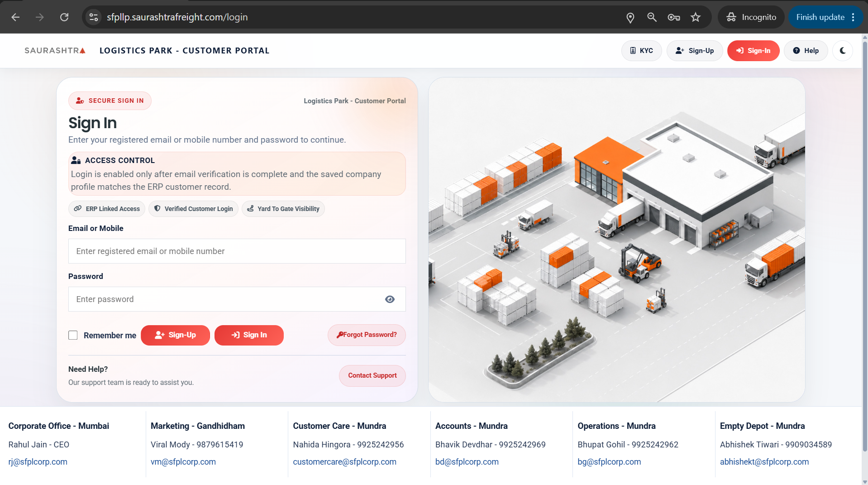Viewport: 868px width, 485px height.
Task: Click the ERP Linked Access chip
Action: click(107, 209)
